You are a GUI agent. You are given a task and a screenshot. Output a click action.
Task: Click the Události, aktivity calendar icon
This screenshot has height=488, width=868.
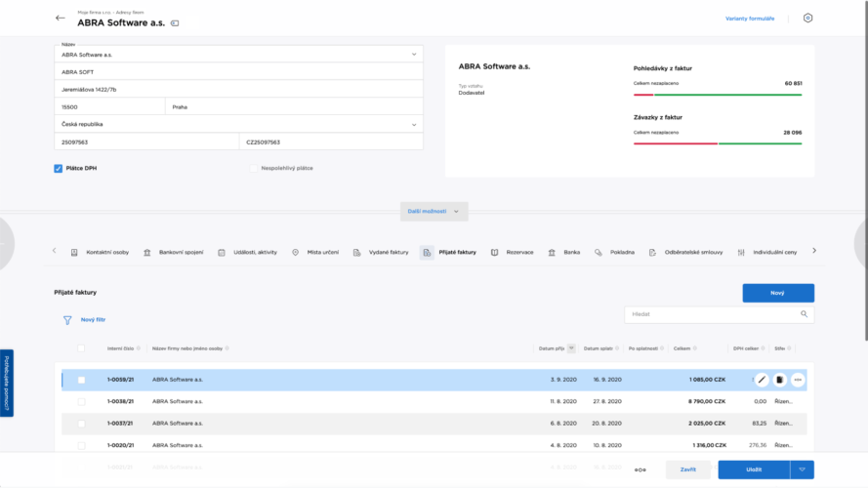point(222,253)
